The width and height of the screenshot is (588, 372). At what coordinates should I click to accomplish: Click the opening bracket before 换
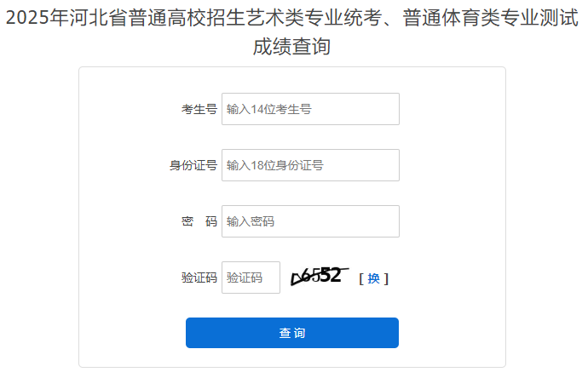point(361,278)
